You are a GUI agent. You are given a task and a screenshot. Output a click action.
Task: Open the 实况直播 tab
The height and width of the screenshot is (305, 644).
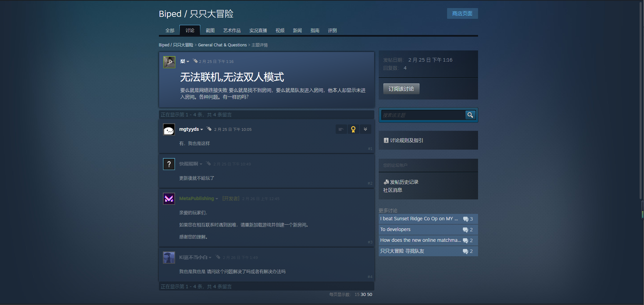(258, 30)
